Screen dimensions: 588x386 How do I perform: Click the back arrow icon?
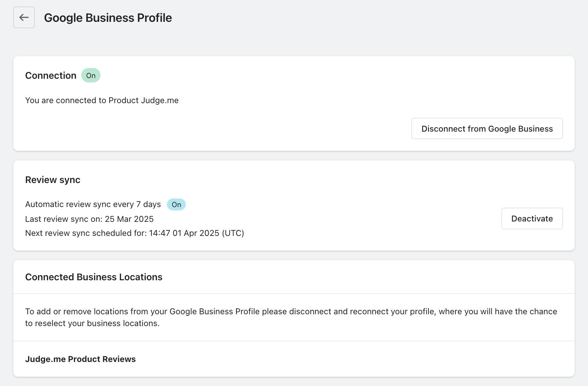pos(24,17)
